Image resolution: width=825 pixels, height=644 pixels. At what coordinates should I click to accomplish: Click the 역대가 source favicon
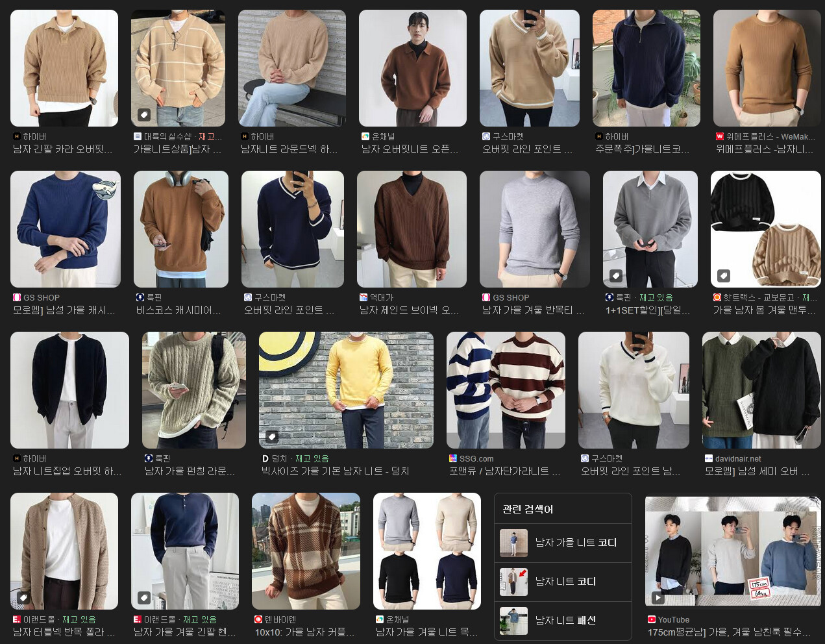pyautogui.click(x=363, y=297)
